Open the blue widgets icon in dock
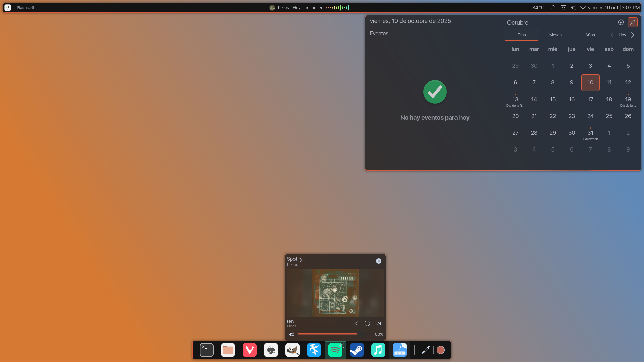644x362 pixels. (400, 350)
